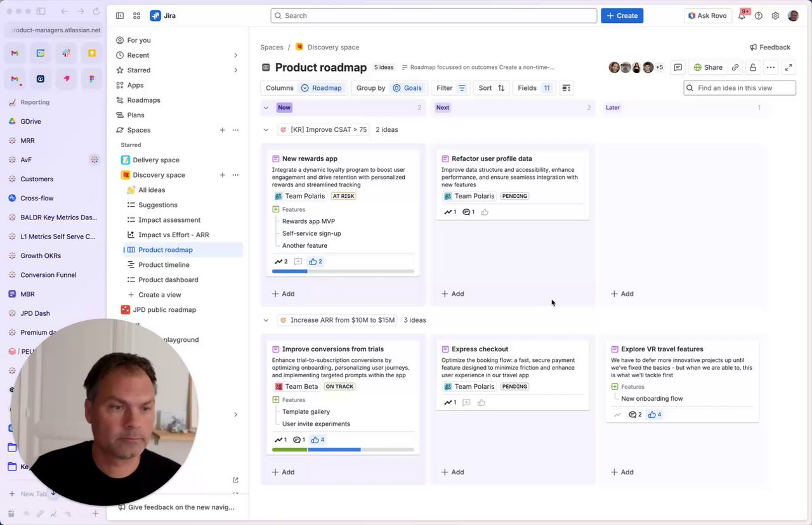
Task: Open the user profile avatar in top bar
Action: click(x=793, y=16)
